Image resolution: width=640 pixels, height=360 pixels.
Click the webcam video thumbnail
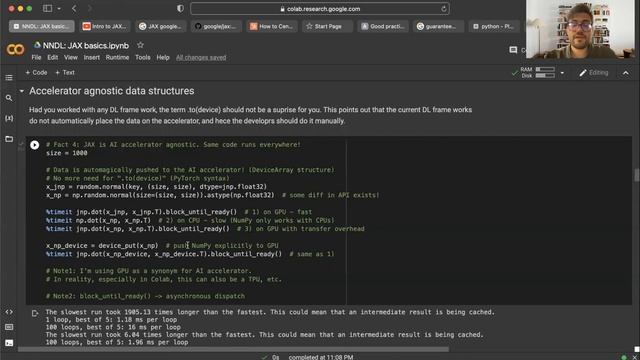580,29
